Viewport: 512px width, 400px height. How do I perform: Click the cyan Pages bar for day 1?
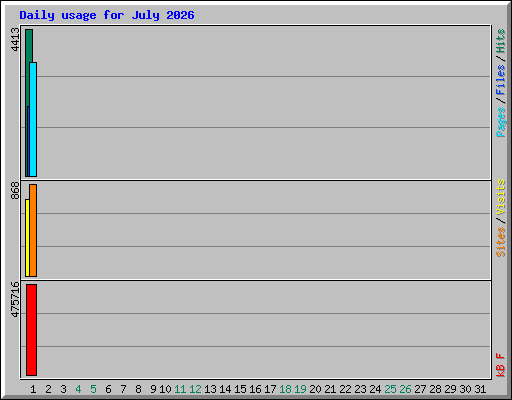point(33,119)
